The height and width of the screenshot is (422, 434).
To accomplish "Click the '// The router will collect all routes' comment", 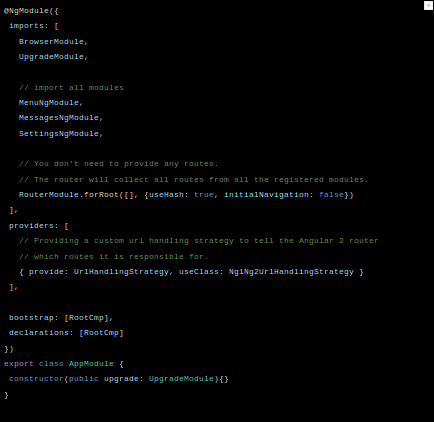I will point(194,180).
